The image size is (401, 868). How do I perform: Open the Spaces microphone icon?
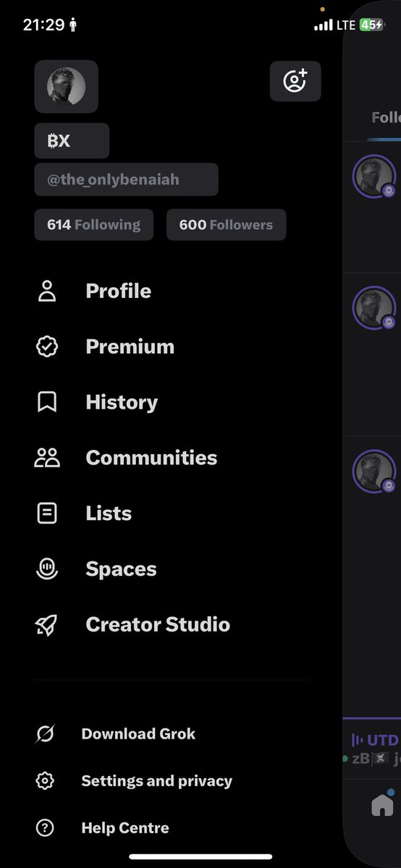pyautogui.click(x=47, y=569)
